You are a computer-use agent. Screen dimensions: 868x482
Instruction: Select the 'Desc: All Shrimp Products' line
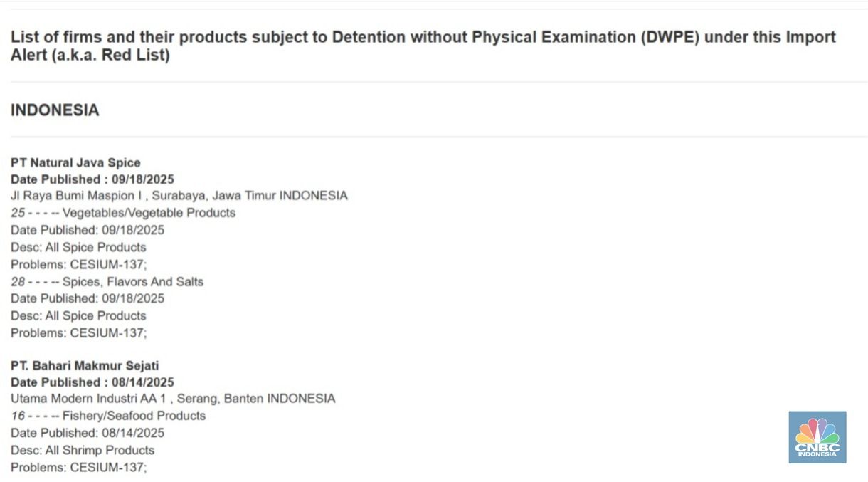[x=83, y=450]
